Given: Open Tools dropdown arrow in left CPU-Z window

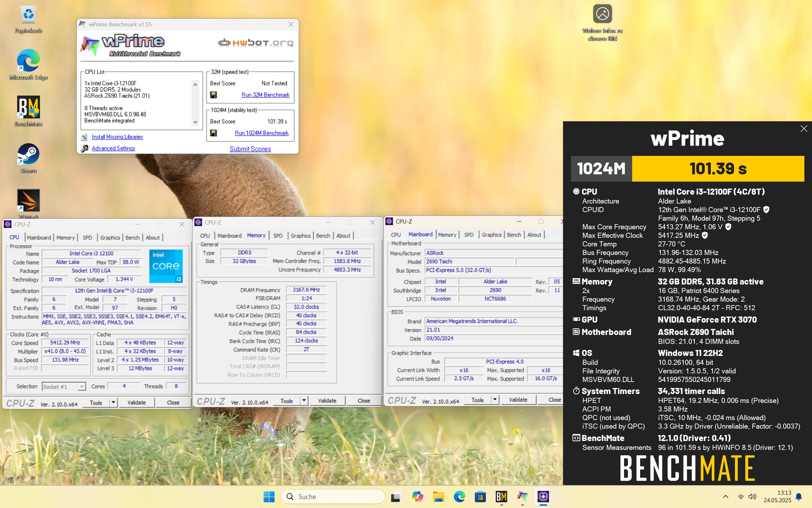Looking at the screenshot, I should [113, 403].
